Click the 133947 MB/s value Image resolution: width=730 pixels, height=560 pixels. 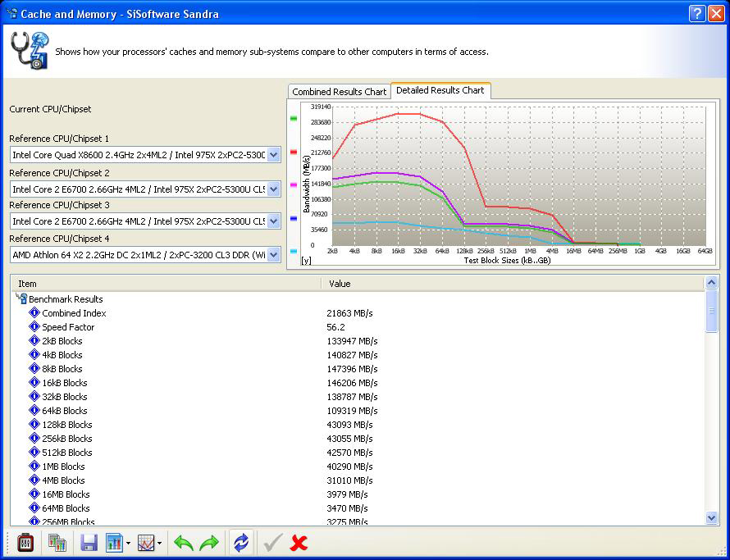point(352,341)
